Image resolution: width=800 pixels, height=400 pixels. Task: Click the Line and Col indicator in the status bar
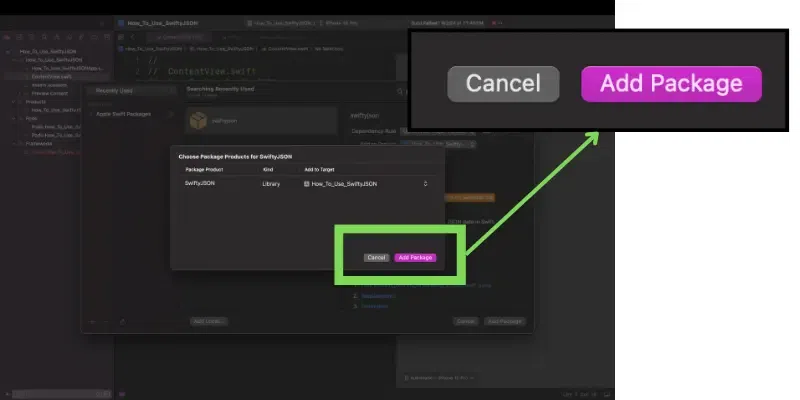click(581, 394)
